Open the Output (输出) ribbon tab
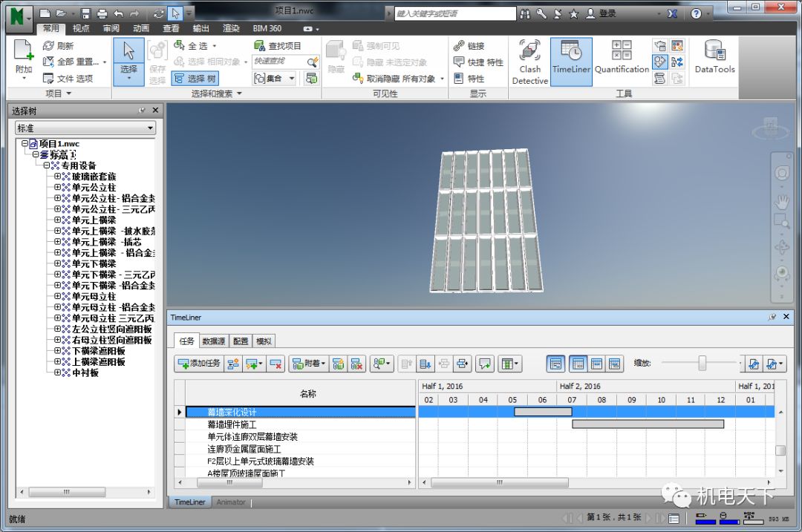The height and width of the screenshot is (532, 802). point(200,29)
